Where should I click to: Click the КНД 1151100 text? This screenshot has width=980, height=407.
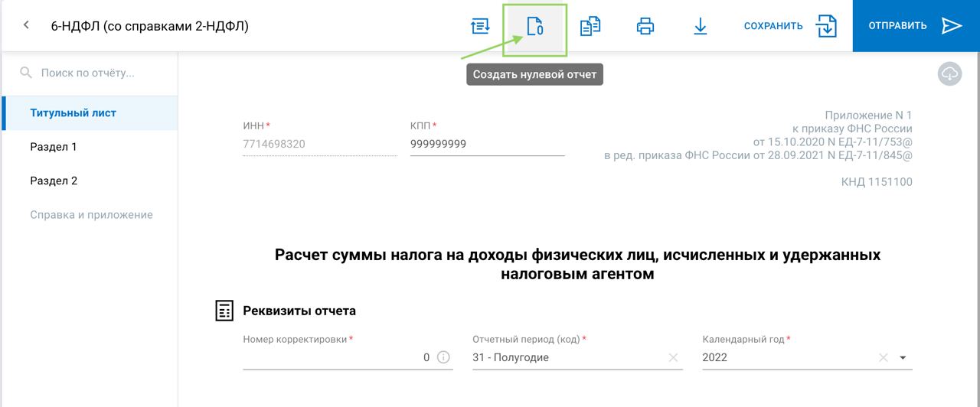[877, 182]
